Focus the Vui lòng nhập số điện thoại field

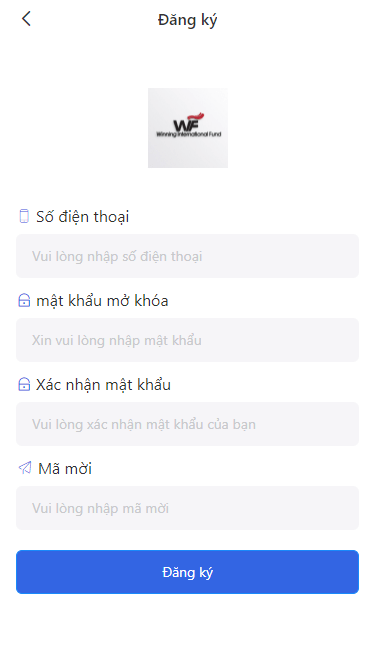tap(187, 256)
